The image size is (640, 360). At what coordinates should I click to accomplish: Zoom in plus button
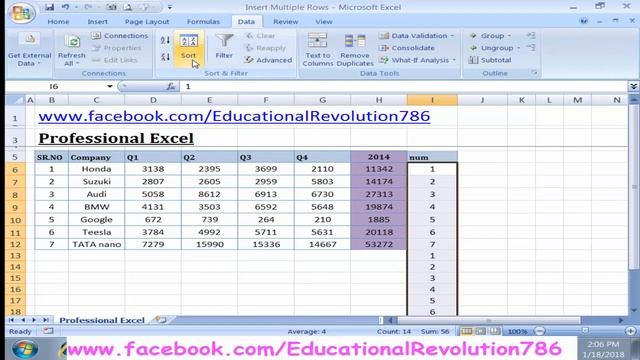coord(631,331)
